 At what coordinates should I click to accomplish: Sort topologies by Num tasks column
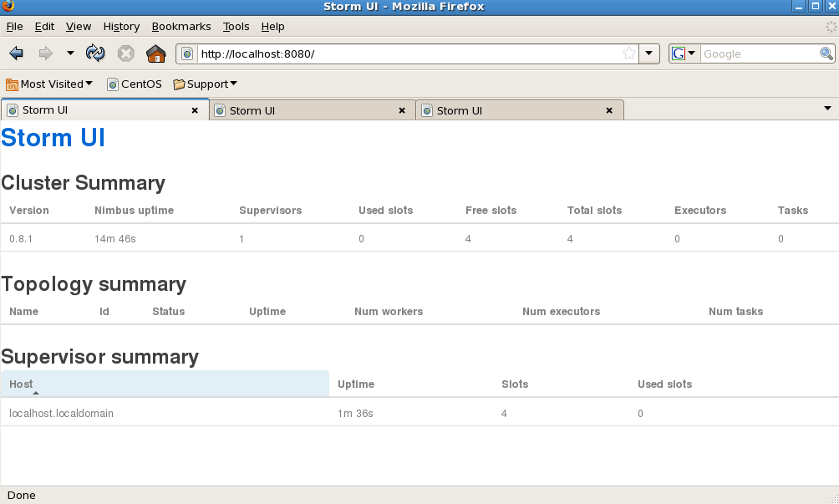pos(735,311)
